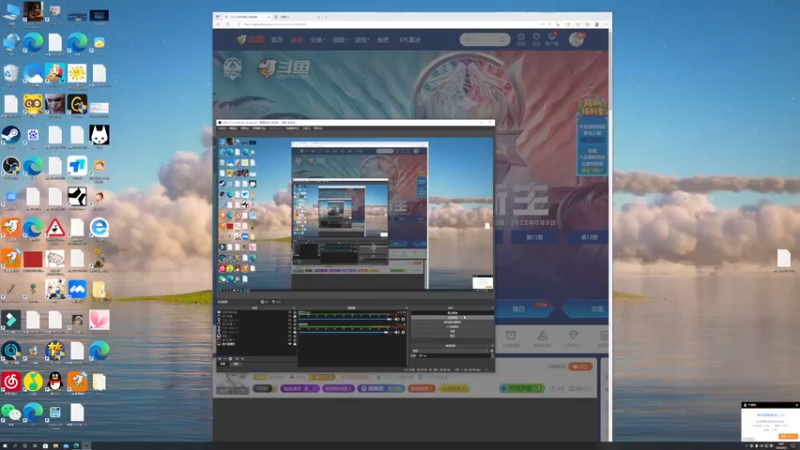
Task: Click the golden event badge on the page's right
Action: pos(592,107)
